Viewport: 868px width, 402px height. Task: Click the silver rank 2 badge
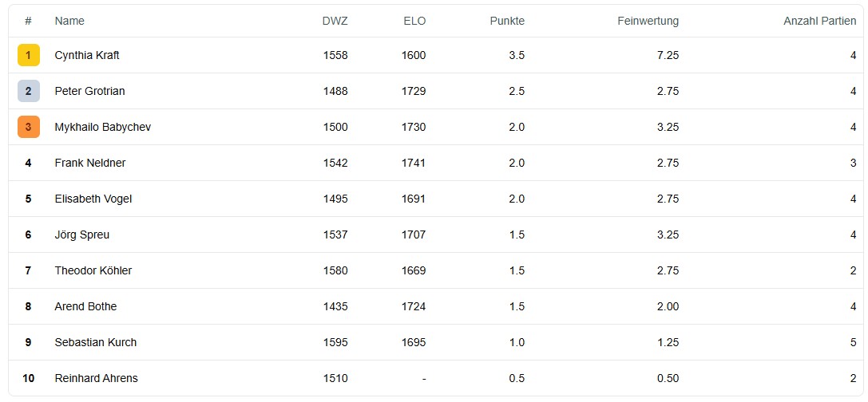[28, 91]
